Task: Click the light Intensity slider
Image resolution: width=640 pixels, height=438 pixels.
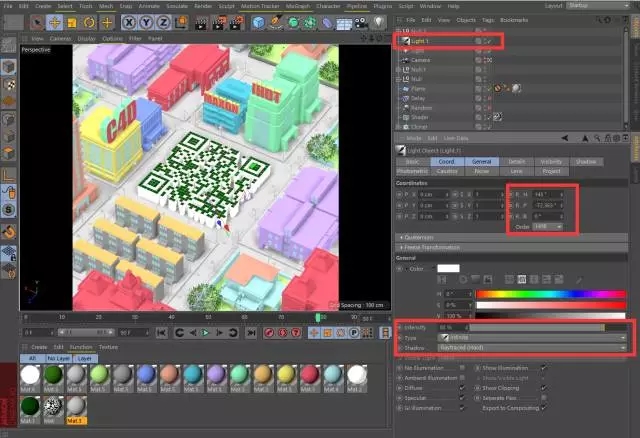Action: (x=536, y=327)
